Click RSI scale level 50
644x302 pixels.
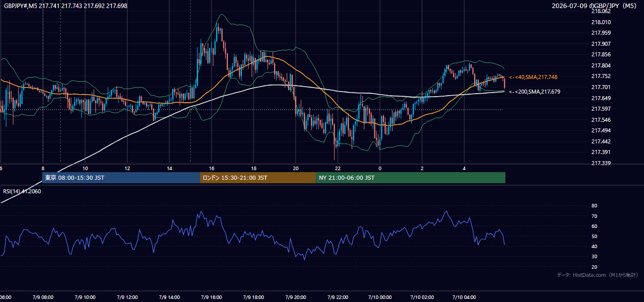coord(594,236)
